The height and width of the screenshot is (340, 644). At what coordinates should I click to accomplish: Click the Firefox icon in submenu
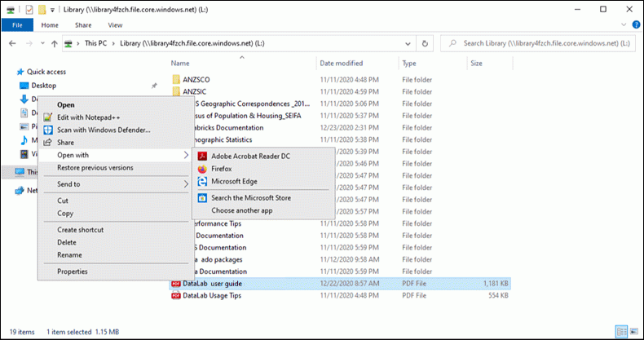click(202, 169)
